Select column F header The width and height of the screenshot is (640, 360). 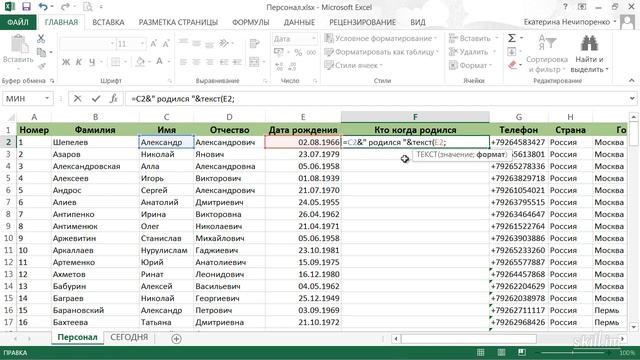(415, 117)
